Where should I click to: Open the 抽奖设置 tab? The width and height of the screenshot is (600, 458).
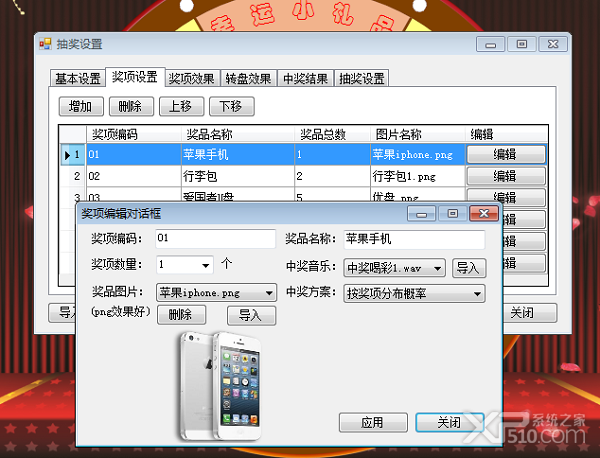(362, 78)
